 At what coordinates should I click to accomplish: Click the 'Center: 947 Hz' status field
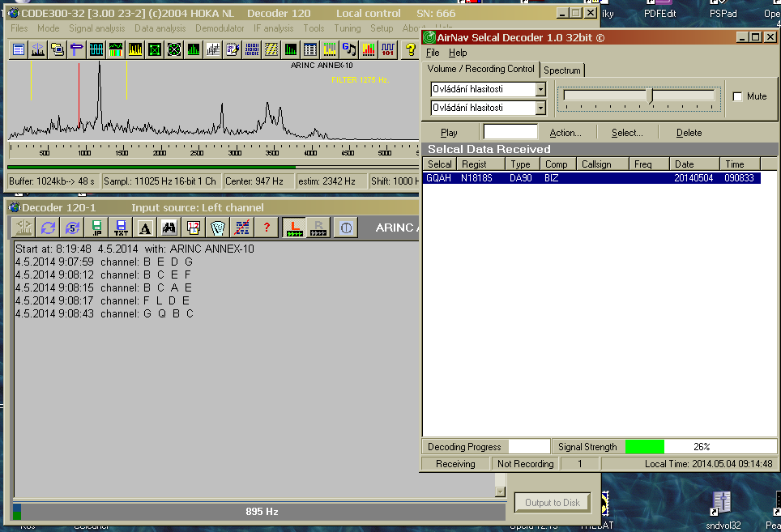click(x=258, y=181)
